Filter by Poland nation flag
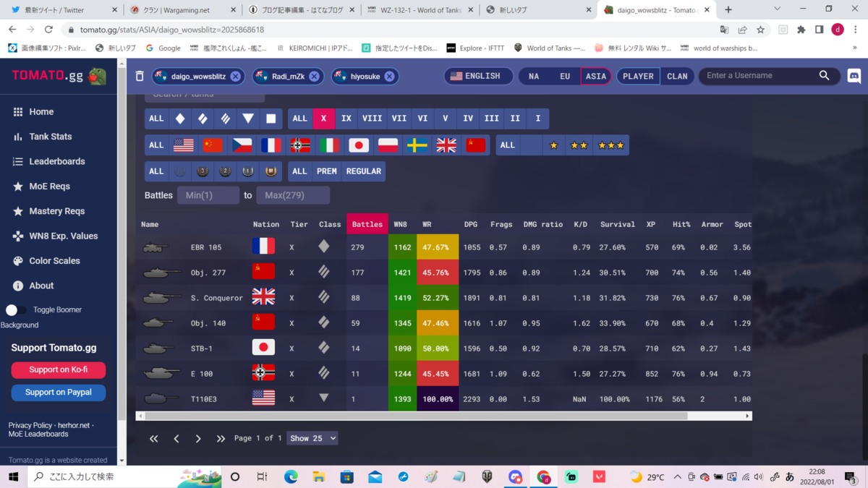 (x=388, y=145)
